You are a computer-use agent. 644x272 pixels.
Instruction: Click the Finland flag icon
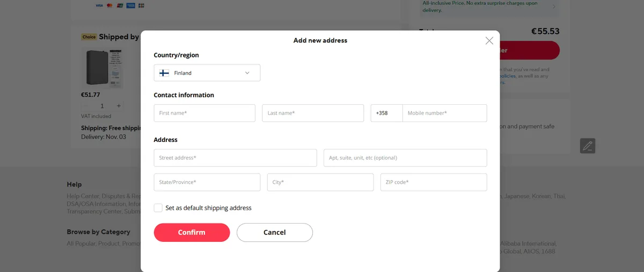[x=164, y=73]
